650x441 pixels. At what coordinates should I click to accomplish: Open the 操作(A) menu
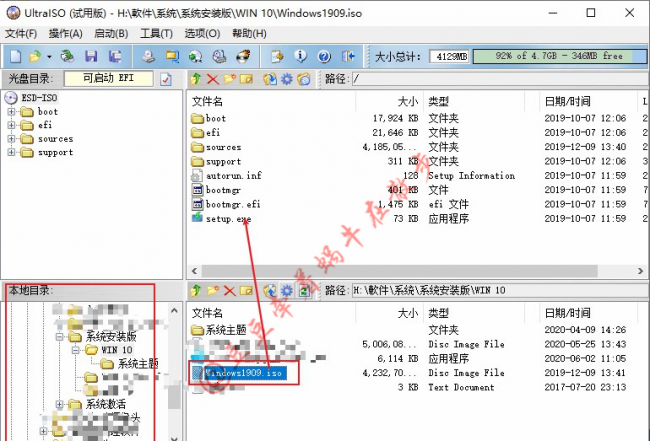(x=65, y=34)
